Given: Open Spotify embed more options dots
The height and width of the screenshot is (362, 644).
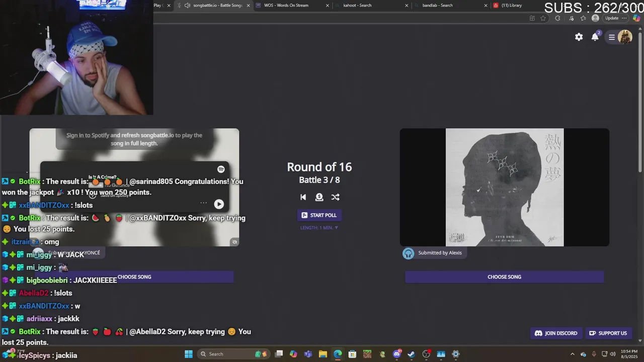Looking at the screenshot, I should [x=203, y=203].
